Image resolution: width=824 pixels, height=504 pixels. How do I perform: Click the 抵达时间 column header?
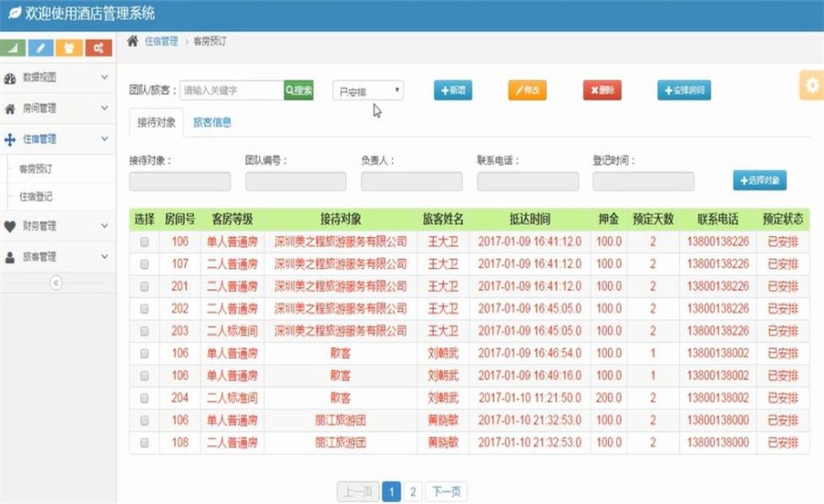pyautogui.click(x=530, y=219)
